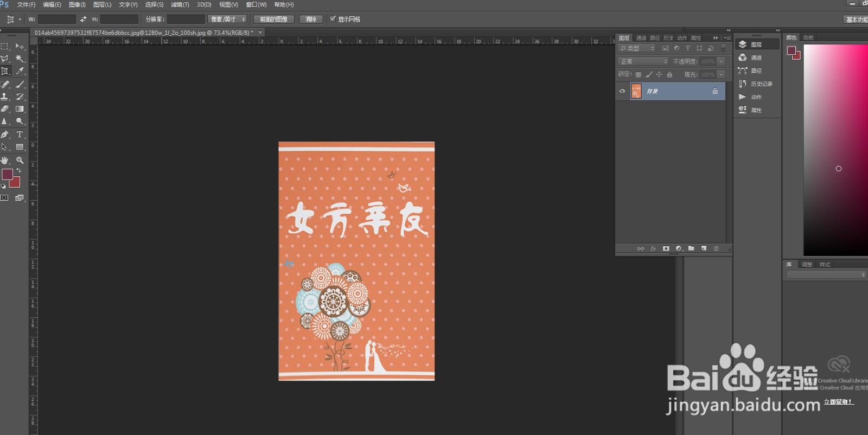Open the 不透明度 opacity slider arrow
The height and width of the screenshot is (435, 868).
point(721,61)
